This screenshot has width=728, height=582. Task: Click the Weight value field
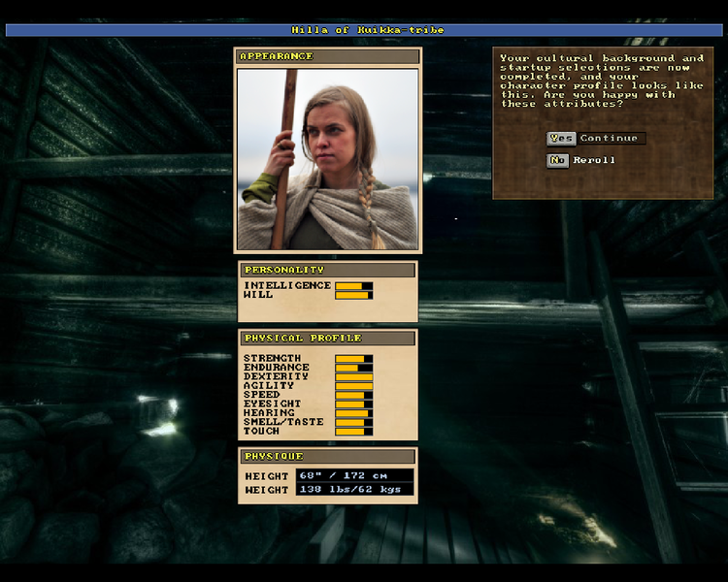pos(354,490)
